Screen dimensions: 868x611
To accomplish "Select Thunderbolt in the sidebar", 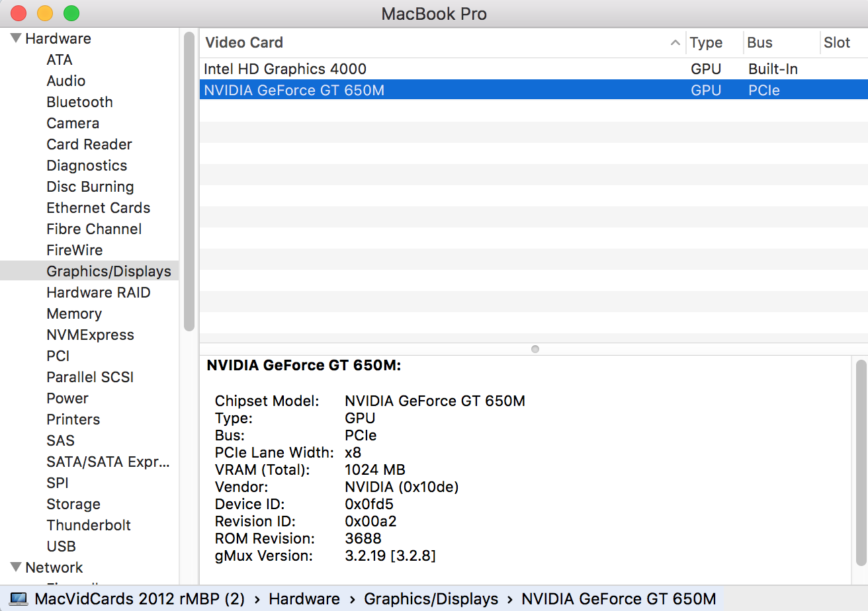I will (89, 525).
